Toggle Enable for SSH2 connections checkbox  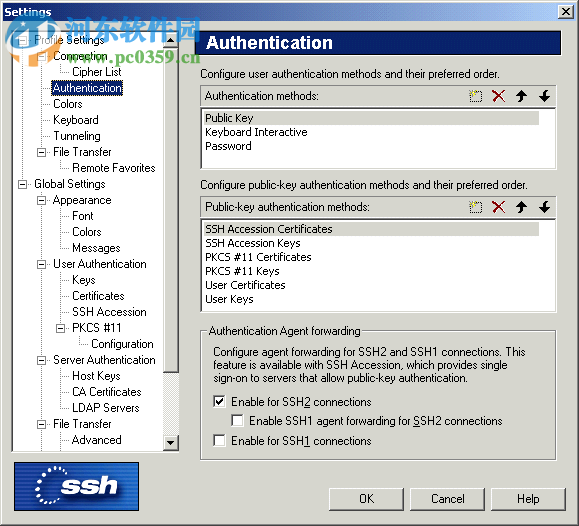click(219, 402)
